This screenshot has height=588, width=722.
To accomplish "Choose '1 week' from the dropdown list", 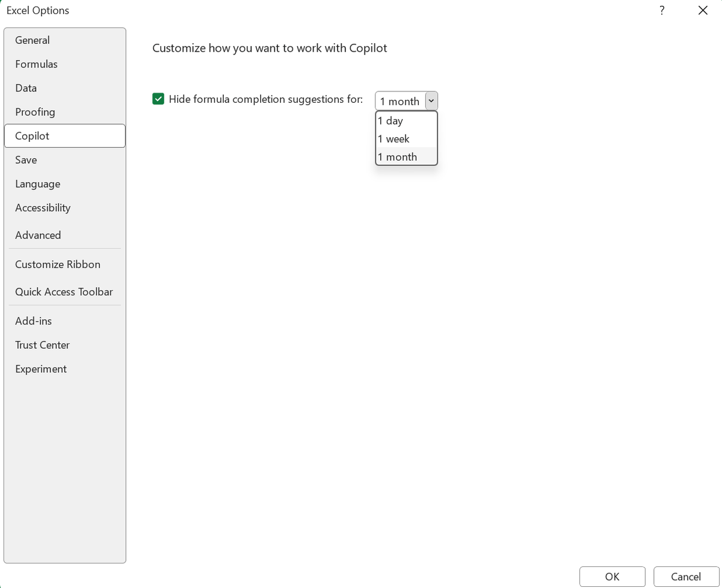I will click(406, 139).
